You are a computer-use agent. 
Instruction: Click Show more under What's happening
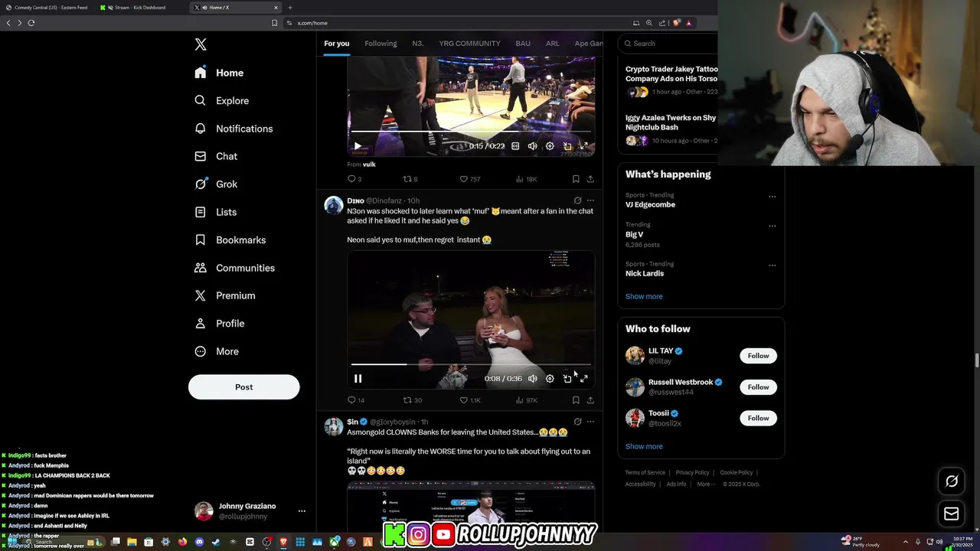tap(644, 296)
